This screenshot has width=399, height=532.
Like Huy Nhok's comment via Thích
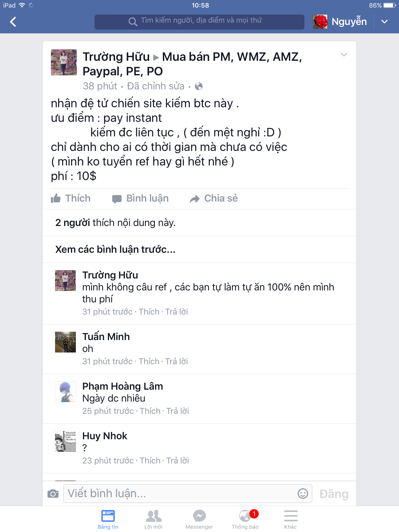150,461
